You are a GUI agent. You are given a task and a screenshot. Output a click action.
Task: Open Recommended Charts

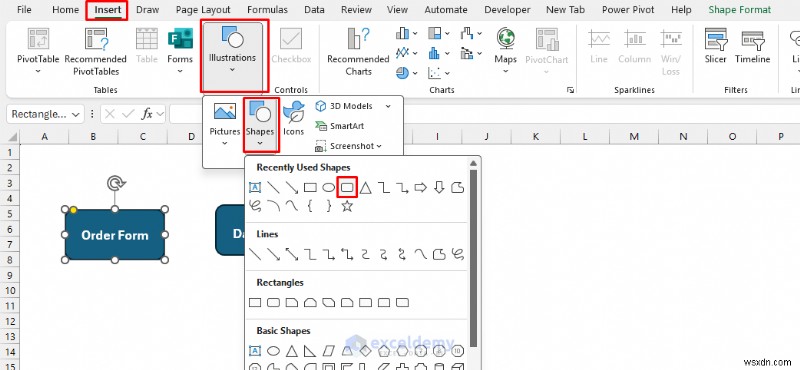(358, 51)
